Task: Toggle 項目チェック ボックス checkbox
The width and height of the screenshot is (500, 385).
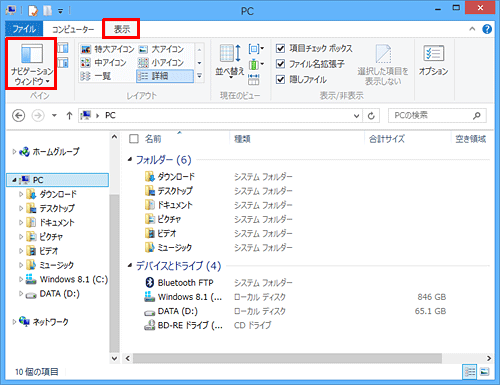Action: pos(281,49)
